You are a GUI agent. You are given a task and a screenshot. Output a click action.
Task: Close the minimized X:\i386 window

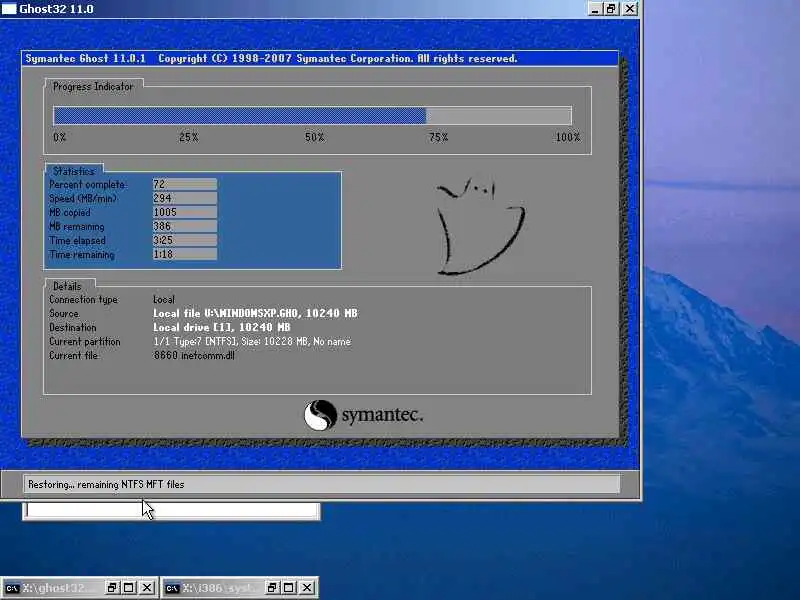pyautogui.click(x=307, y=588)
